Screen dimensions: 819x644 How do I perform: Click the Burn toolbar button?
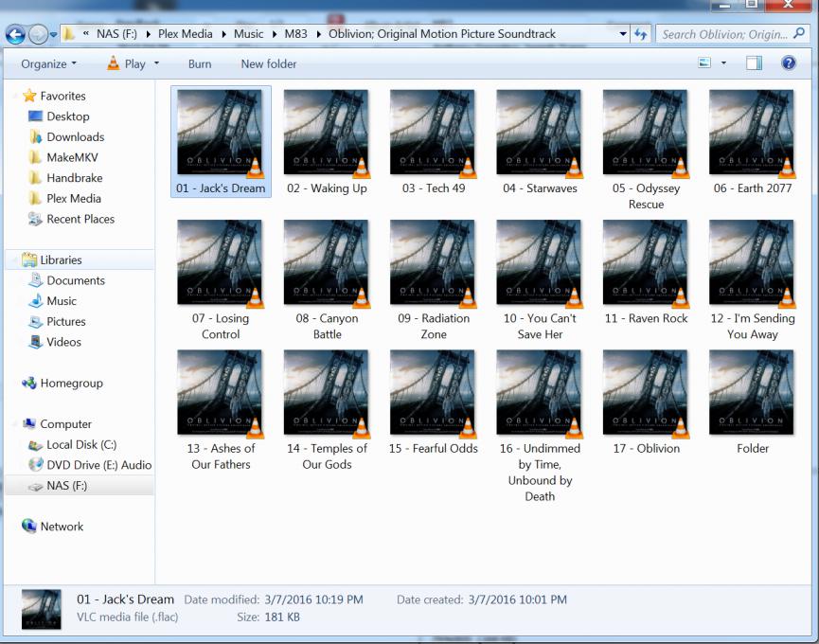[x=200, y=64]
